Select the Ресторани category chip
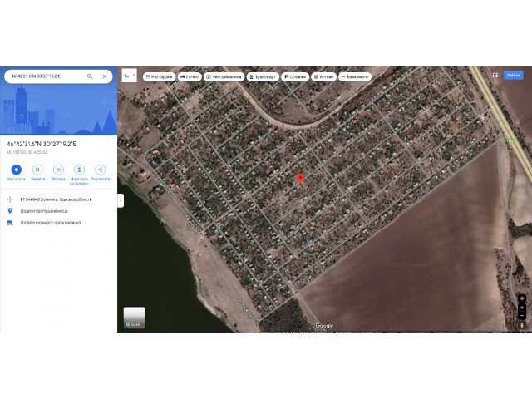532x399 pixels. point(159,77)
